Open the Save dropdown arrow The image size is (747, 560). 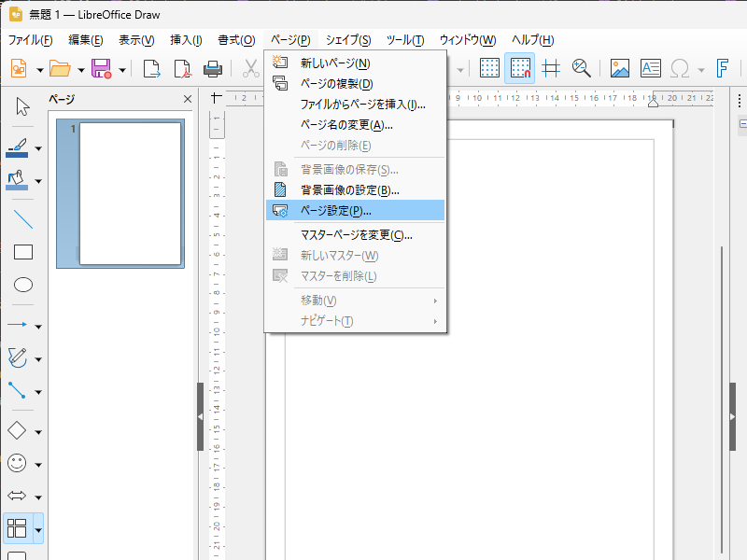point(122,71)
